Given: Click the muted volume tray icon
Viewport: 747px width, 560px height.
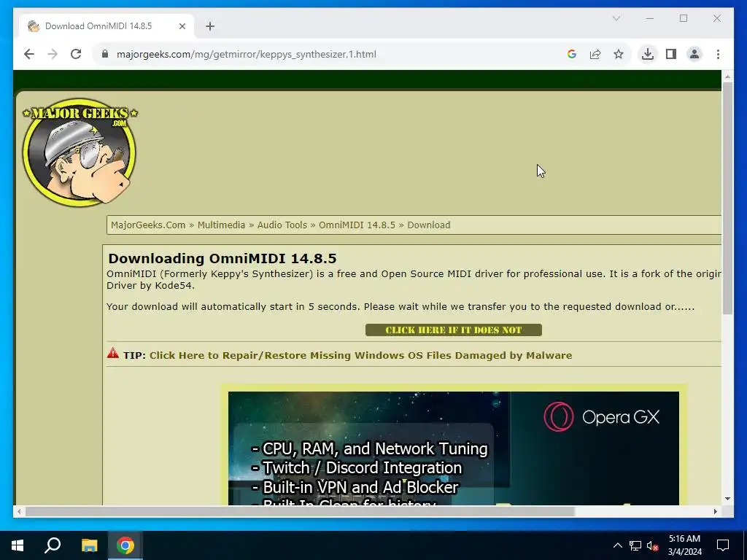Looking at the screenshot, I should point(652,545).
